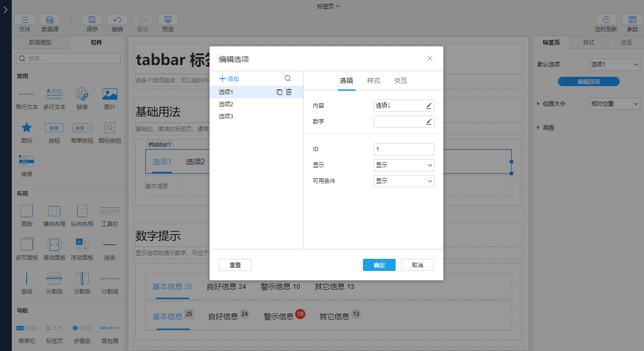Delete 选项1 using the trash icon
The image size is (644, 351).
[x=289, y=92]
